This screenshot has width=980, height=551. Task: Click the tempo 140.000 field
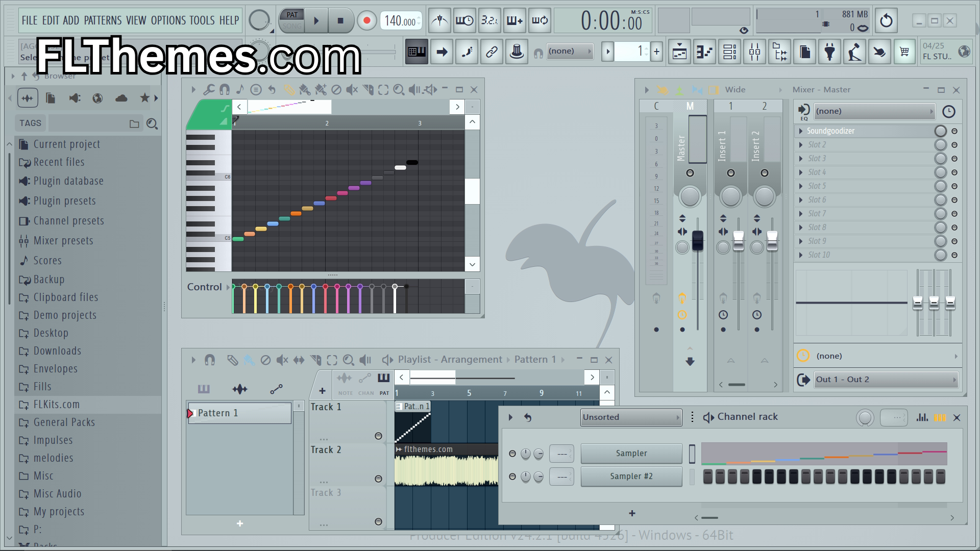(x=401, y=21)
